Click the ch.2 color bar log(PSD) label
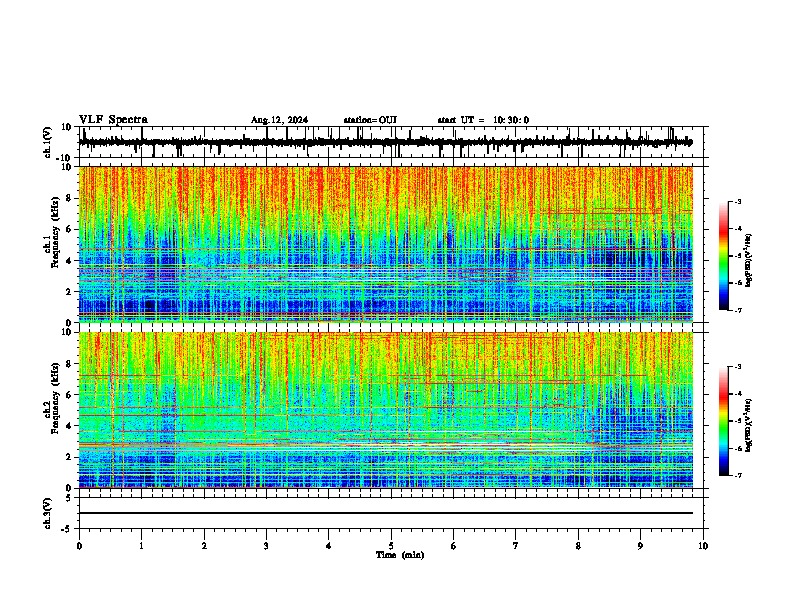 pos(748,425)
